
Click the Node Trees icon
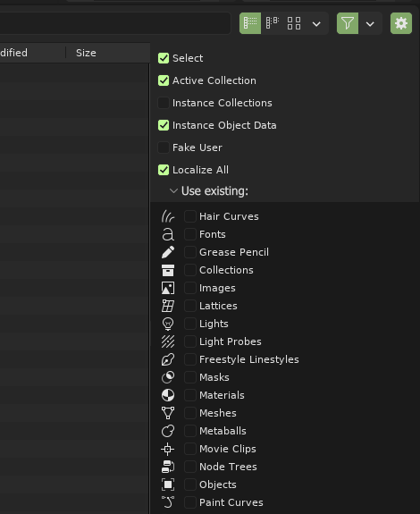(x=168, y=467)
